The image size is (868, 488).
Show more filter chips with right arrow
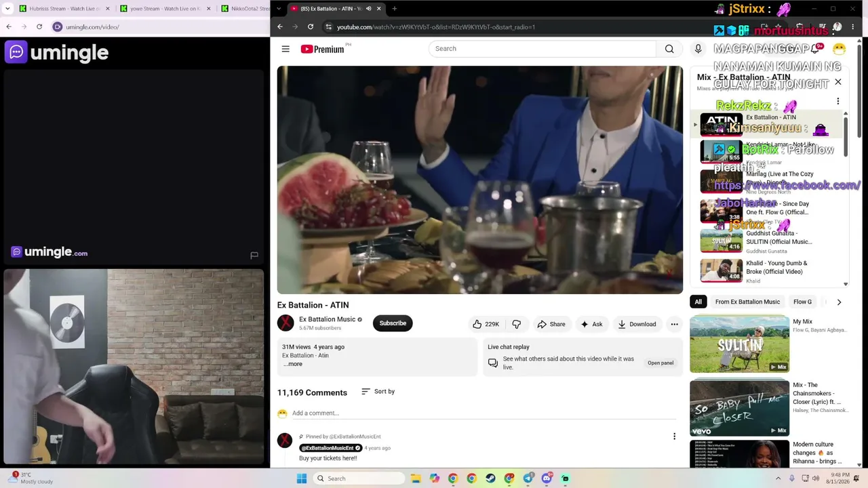pyautogui.click(x=839, y=302)
